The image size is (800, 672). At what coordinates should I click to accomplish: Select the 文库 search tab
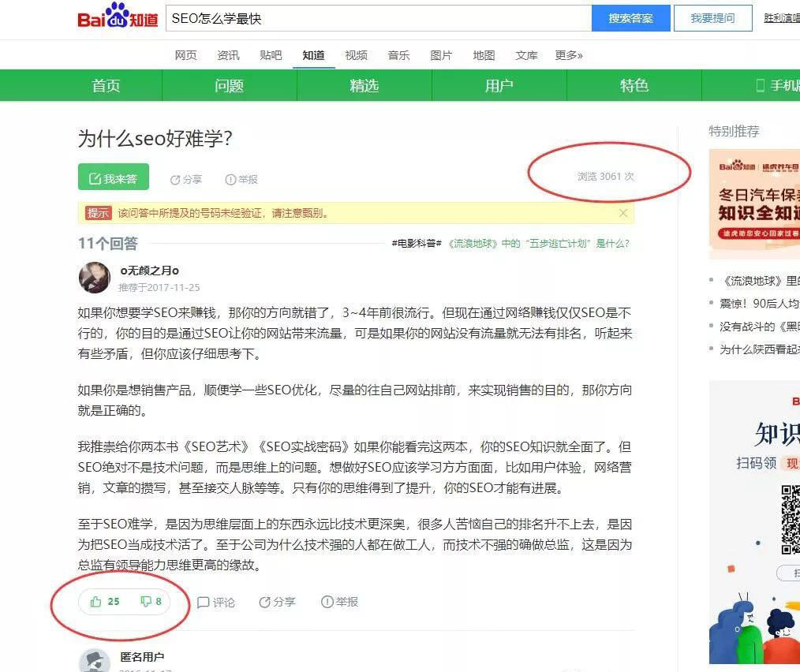[526, 55]
